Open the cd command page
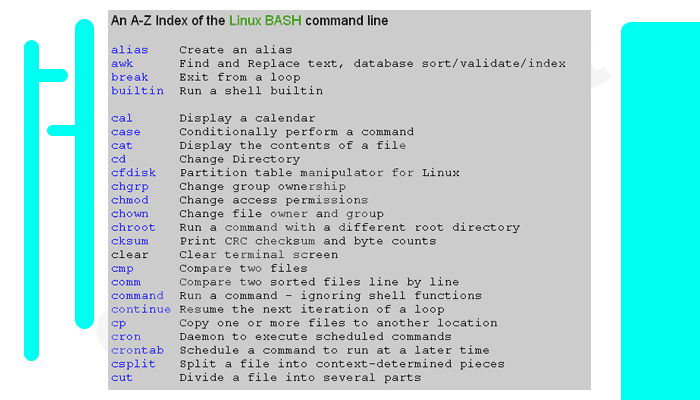 (x=118, y=159)
